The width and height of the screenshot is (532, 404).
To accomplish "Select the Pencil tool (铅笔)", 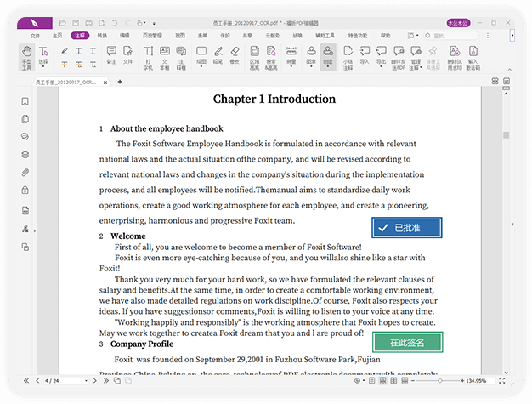I will pyautogui.click(x=218, y=55).
